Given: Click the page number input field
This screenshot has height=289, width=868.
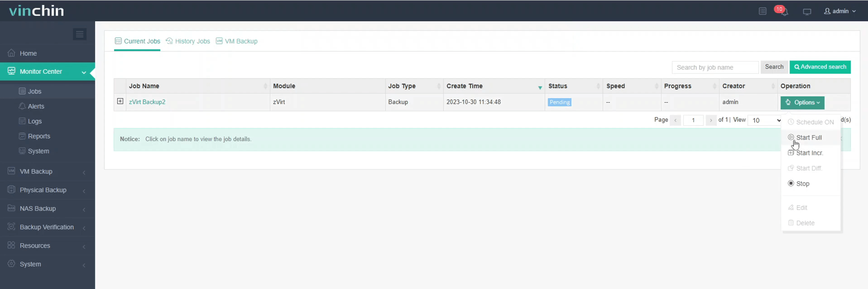Looking at the screenshot, I should click(x=693, y=120).
